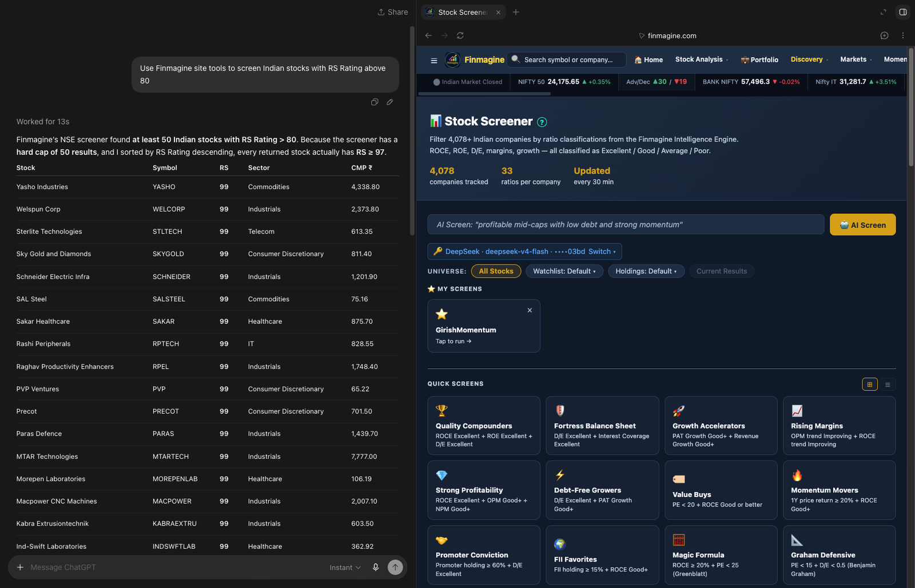The width and height of the screenshot is (915, 588).
Task: Open the Fortress Balance Sheet quick screen
Action: 602,426
